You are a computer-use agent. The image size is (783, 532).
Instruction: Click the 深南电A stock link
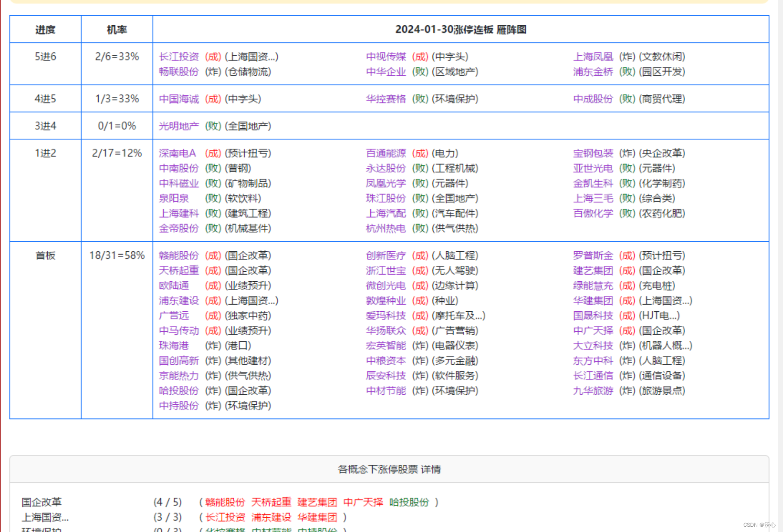pyautogui.click(x=177, y=153)
